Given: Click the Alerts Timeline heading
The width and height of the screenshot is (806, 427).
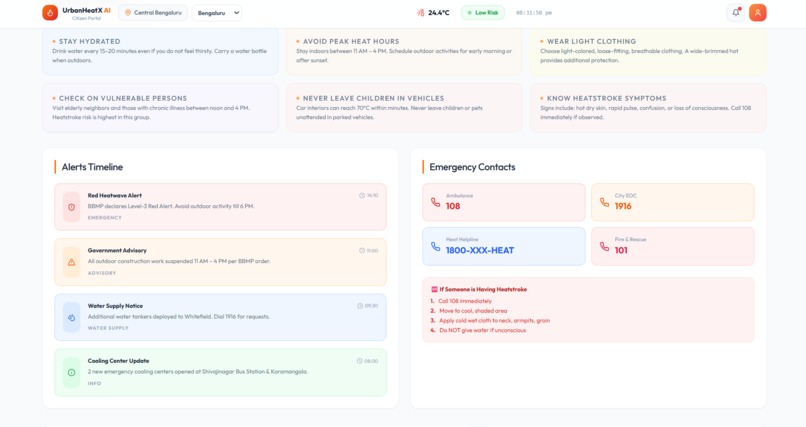Looking at the screenshot, I should [x=92, y=167].
